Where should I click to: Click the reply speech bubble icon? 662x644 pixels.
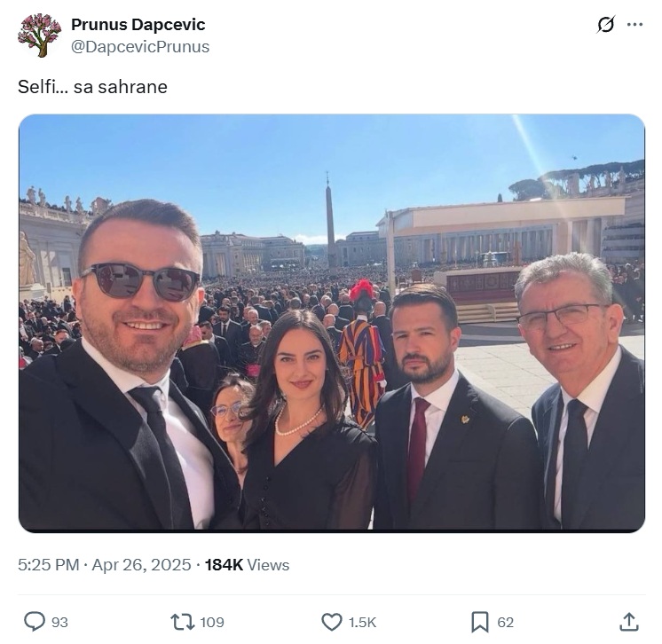tap(35, 622)
